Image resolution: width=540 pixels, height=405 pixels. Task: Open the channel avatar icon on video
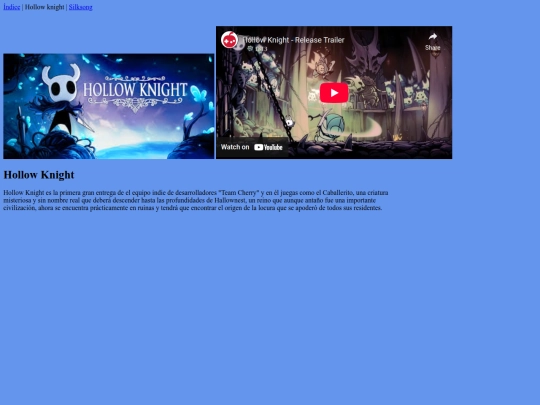pos(229,40)
